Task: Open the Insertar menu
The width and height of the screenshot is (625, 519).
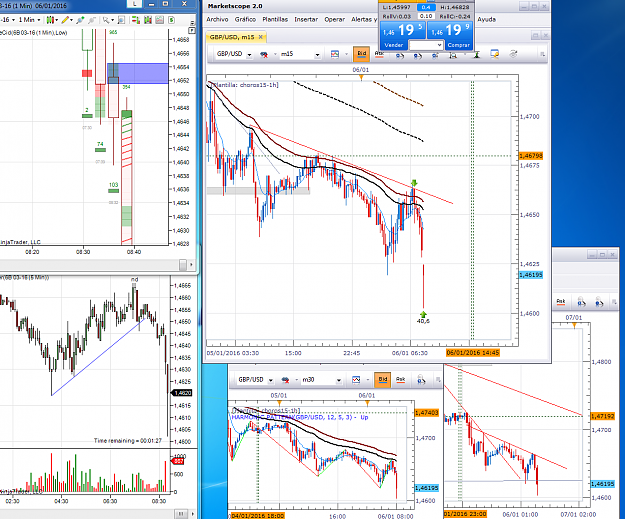Action: [x=306, y=19]
